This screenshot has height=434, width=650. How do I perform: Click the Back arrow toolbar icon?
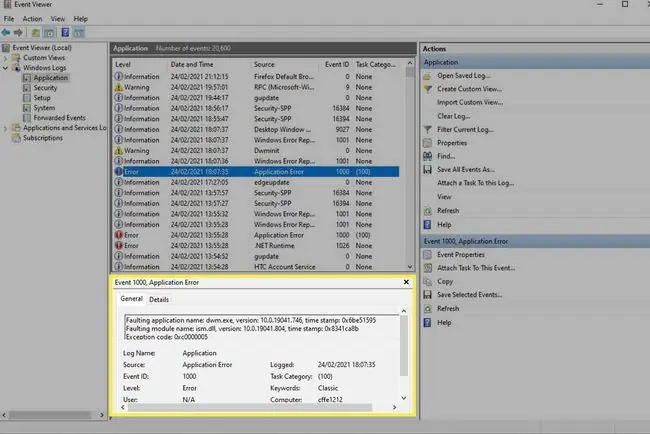pyautogui.click(x=6, y=32)
